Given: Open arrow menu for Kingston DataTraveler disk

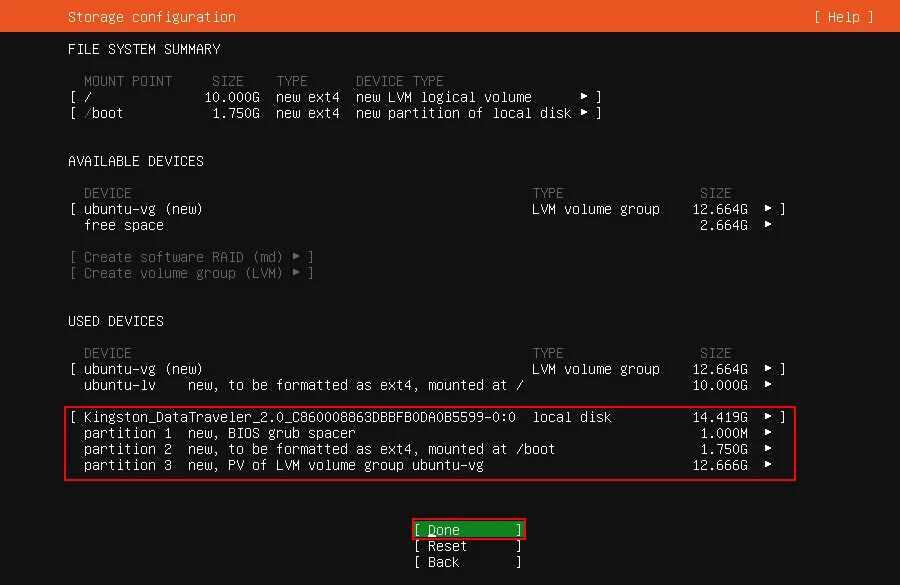Looking at the screenshot, I should pyautogui.click(x=768, y=417).
